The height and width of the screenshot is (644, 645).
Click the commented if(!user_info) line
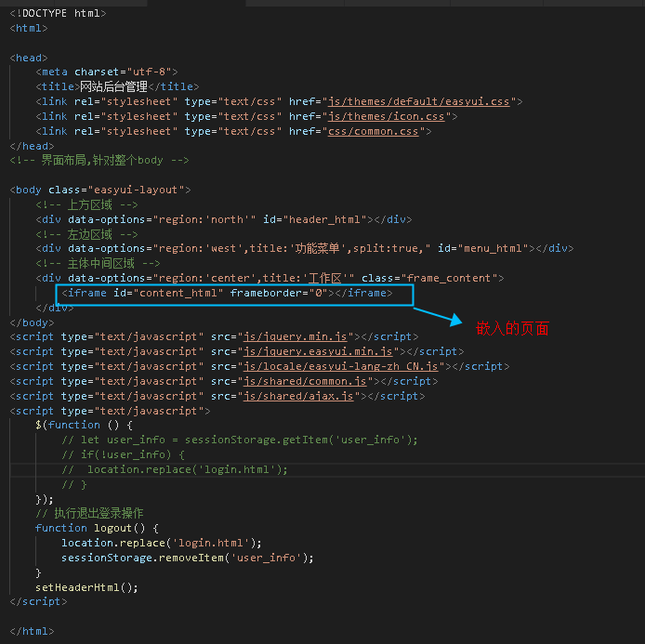point(123,454)
